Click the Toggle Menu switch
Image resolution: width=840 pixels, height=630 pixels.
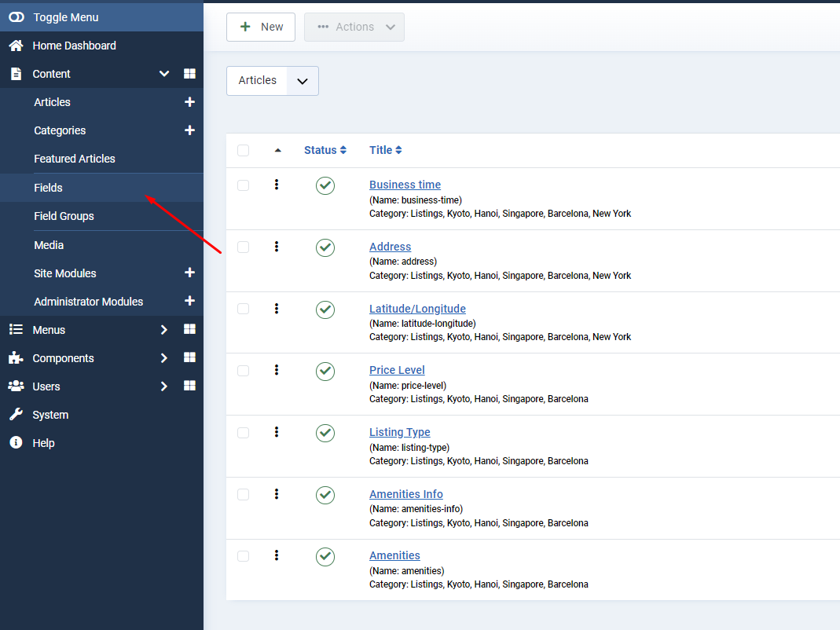[16, 17]
